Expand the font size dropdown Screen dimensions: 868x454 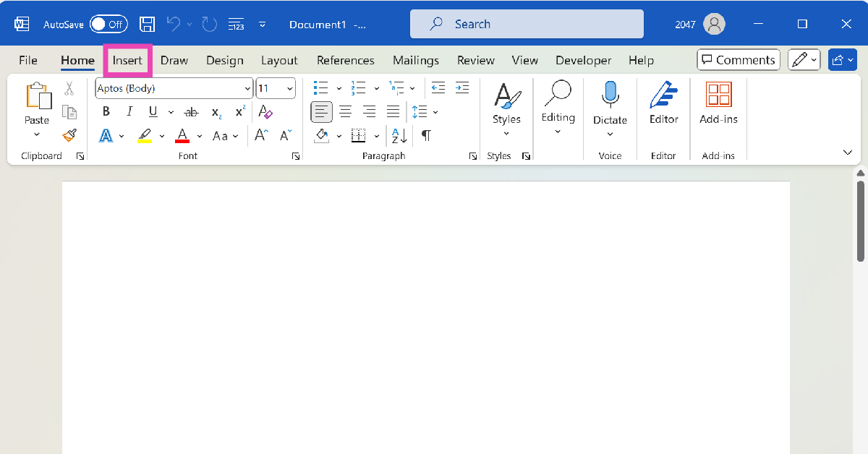click(289, 88)
